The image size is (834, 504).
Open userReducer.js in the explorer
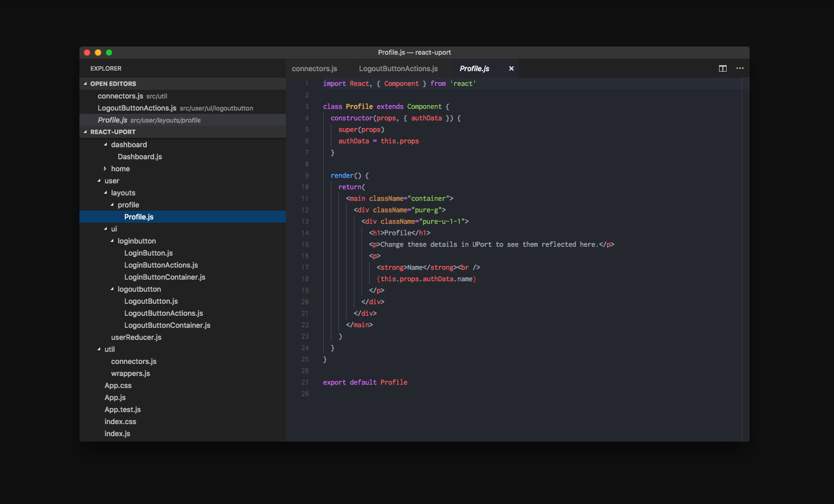[x=136, y=338]
